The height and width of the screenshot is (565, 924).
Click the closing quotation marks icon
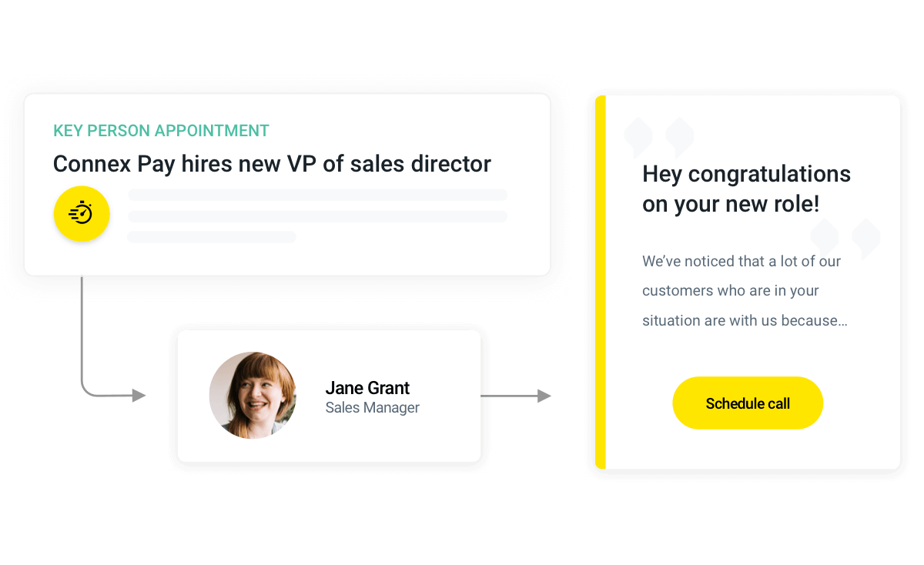click(845, 237)
